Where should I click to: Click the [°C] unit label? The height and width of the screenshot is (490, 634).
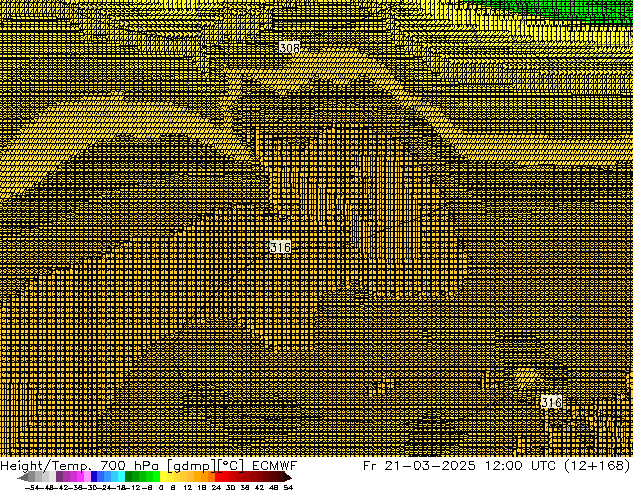pos(231,466)
